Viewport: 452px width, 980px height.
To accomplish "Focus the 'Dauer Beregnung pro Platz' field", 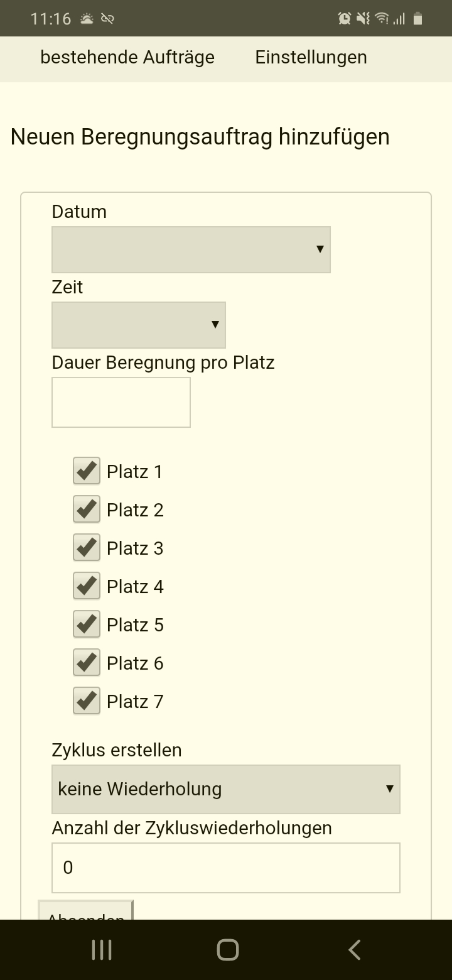I will click(x=121, y=403).
